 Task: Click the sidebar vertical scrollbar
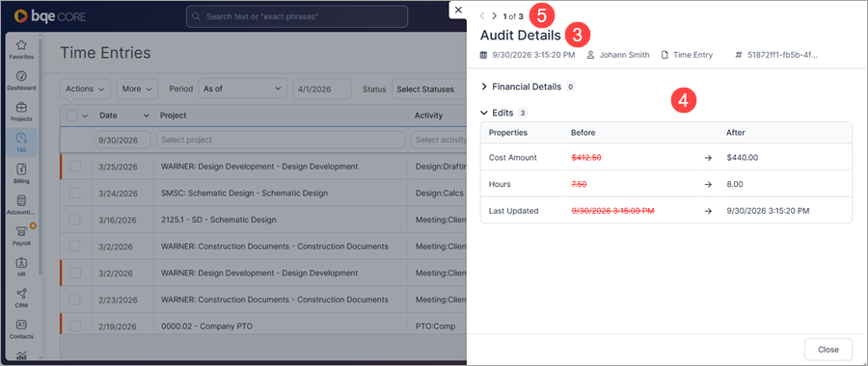tap(41, 155)
